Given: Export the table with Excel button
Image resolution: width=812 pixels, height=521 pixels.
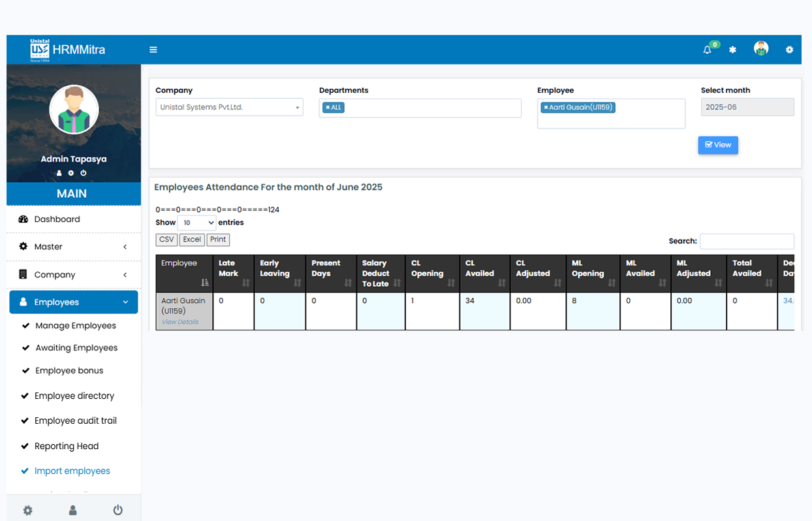Looking at the screenshot, I should (192, 240).
